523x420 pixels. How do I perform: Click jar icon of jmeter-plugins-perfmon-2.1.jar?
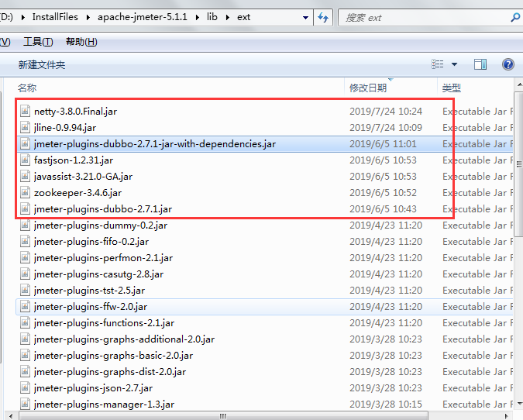click(x=25, y=257)
